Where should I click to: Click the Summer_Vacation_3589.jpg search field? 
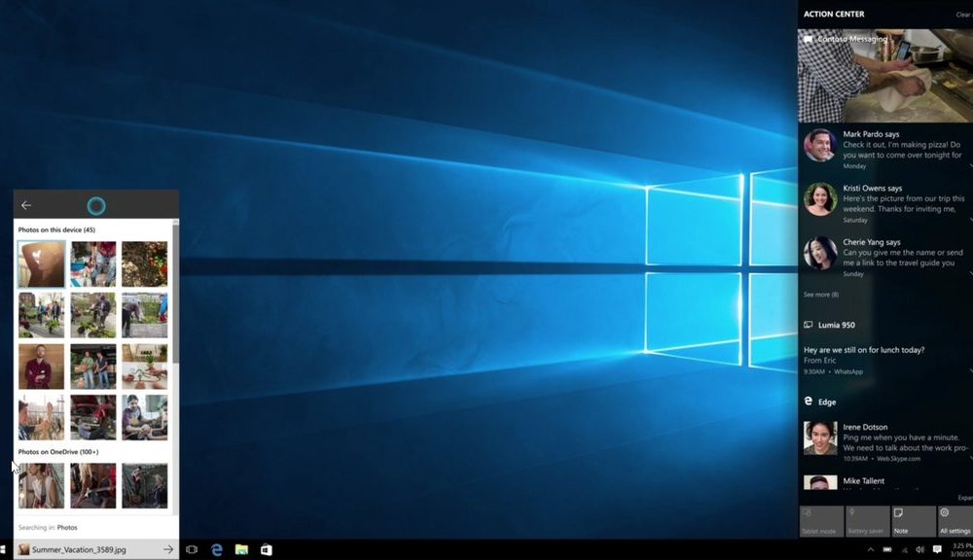tap(88, 550)
